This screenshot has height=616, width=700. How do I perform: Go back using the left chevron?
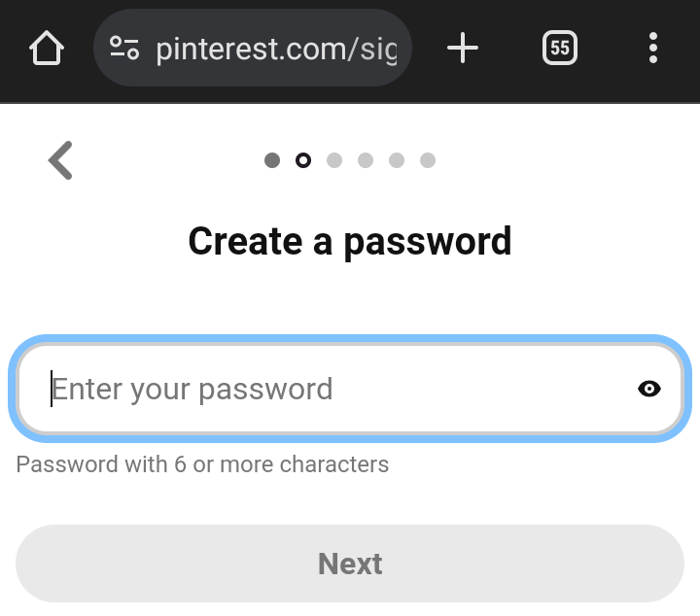(60, 160)
